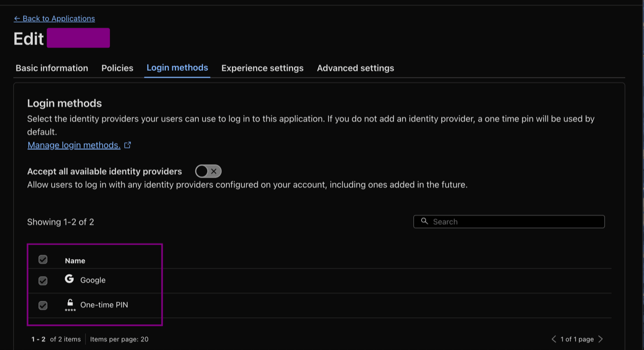Go to previous page arrow
This screenshot has width=644, height=350.
pos(554,339)
